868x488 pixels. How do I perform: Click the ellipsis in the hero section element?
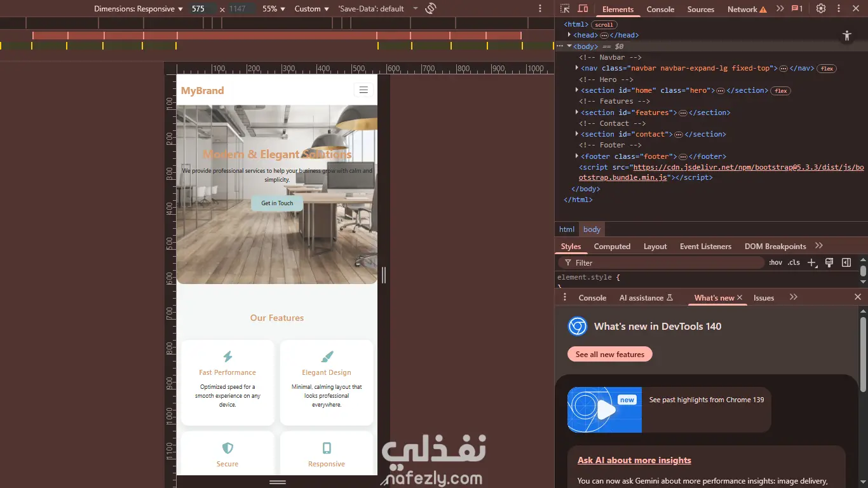point(721,91)
